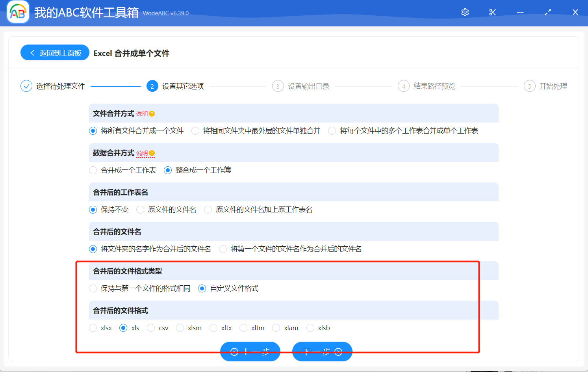Select 原文件的文件名 for worksheet naming

pyautogui.click(x=140, y=210)
